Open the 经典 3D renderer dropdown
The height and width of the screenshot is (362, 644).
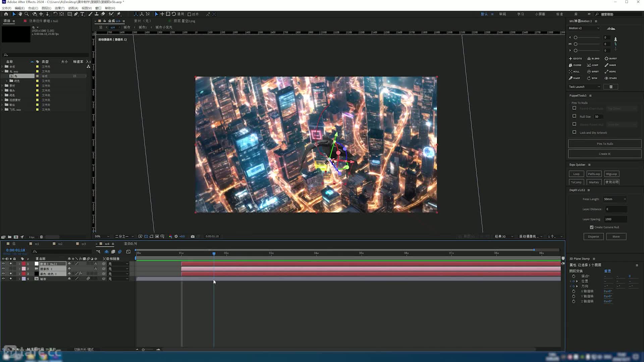[504, 236]
